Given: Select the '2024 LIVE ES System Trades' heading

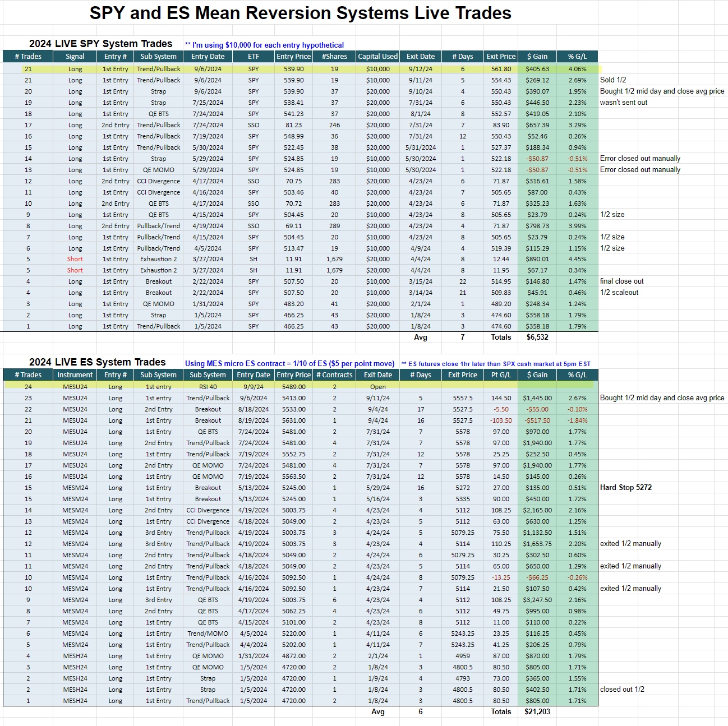Looking at the screenshot, I should point(97,362).
